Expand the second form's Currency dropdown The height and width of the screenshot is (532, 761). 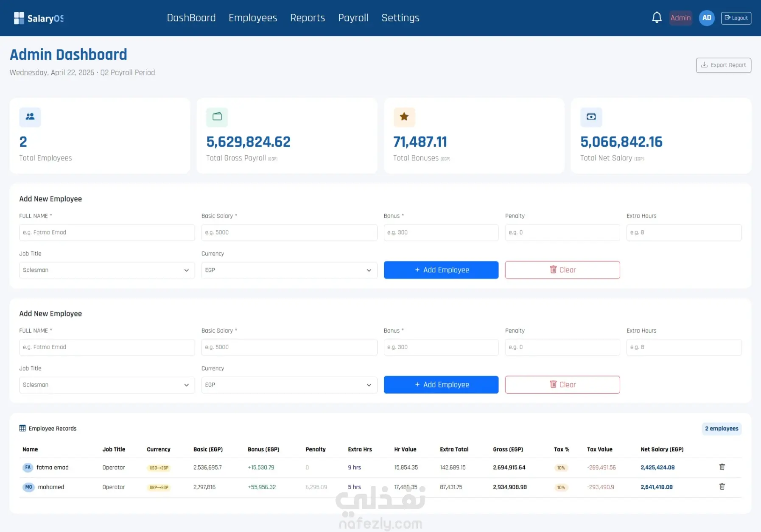tap(289, 385)
